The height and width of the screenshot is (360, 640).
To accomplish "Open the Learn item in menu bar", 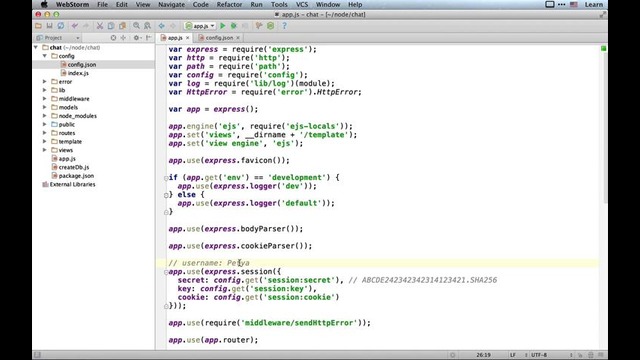I will (x=593, y=4).
